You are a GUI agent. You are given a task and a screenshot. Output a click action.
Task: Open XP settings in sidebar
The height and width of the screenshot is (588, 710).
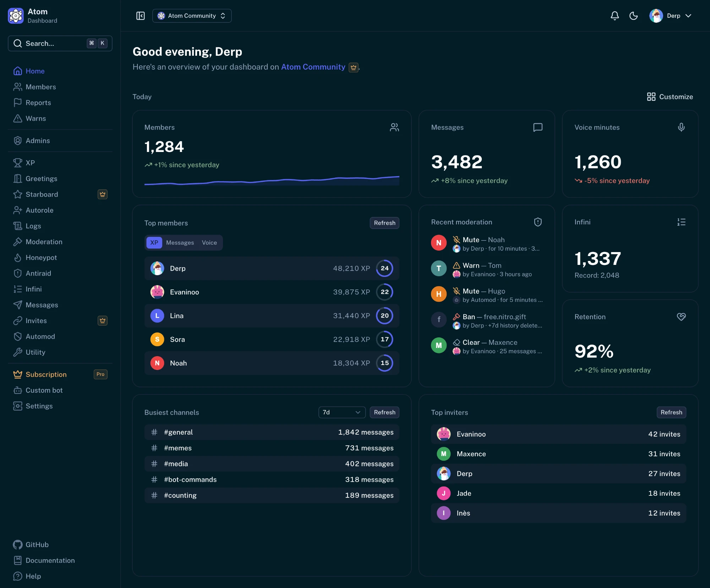tap(60, 163)
